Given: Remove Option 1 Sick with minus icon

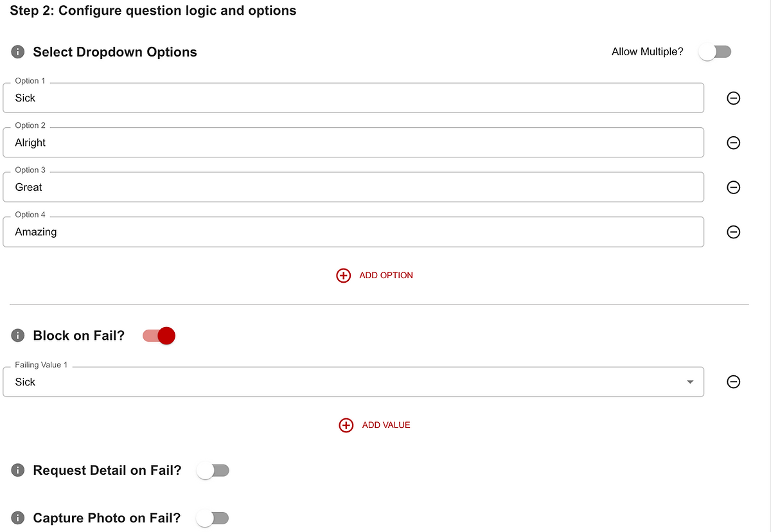Looking at the screenshot, I should pyautogui.click(x=733, y=98).
